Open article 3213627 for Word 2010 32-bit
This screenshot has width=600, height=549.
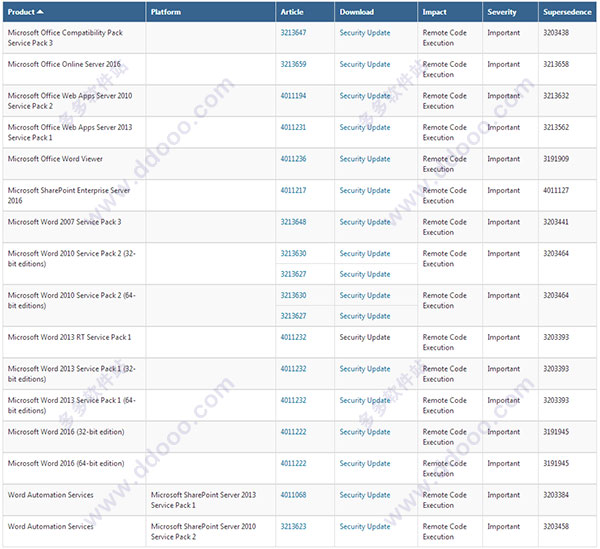pyautogui.click(x=293, y=274)
